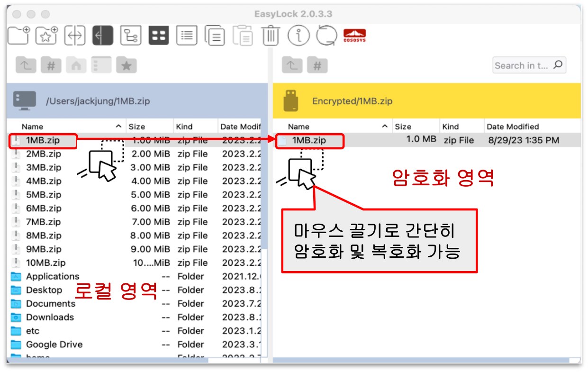The width and height of the screenshot is (588, 372).
Task: Go up one folder in encrypted panel
Action: pyautogui.click(x=292, y=65)
